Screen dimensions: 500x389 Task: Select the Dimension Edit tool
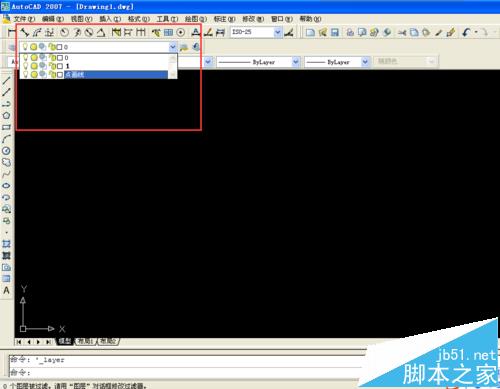(x=196, y=32)
